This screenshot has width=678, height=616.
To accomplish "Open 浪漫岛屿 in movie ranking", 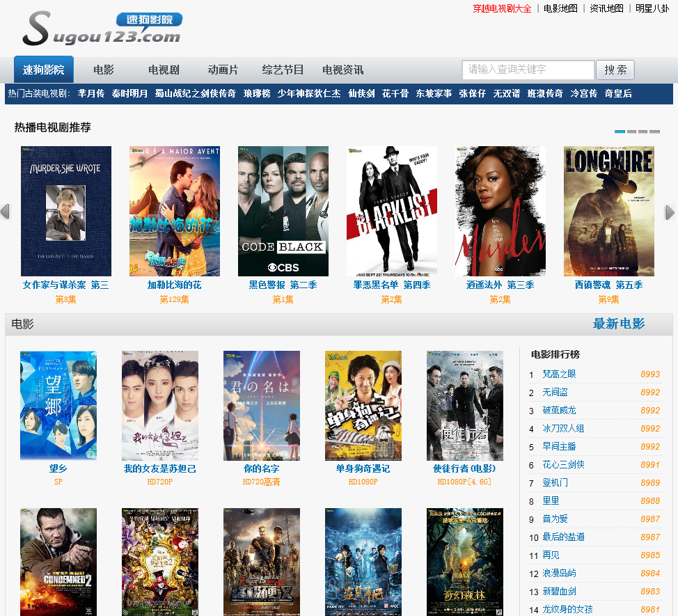I will click(559, 574).
